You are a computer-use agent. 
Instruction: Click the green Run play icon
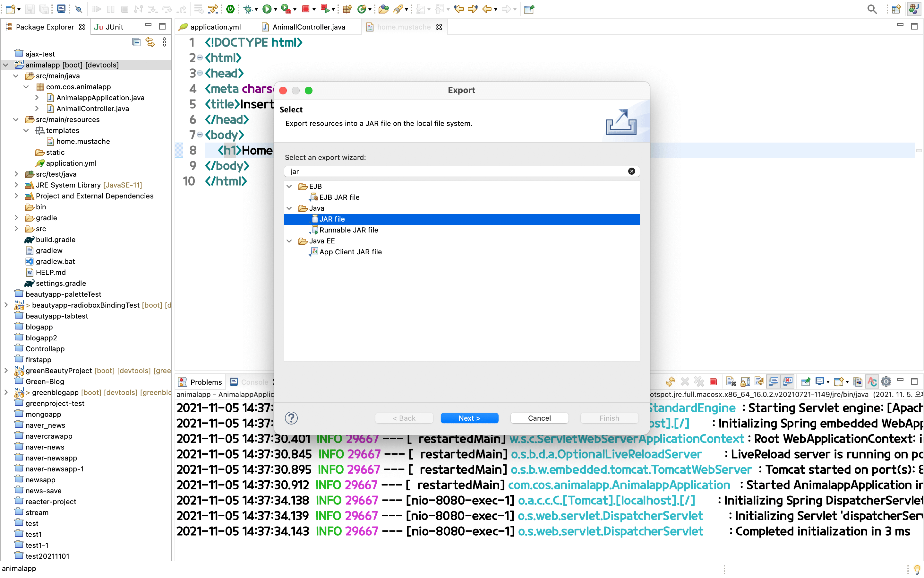click(x=267, y=9)
